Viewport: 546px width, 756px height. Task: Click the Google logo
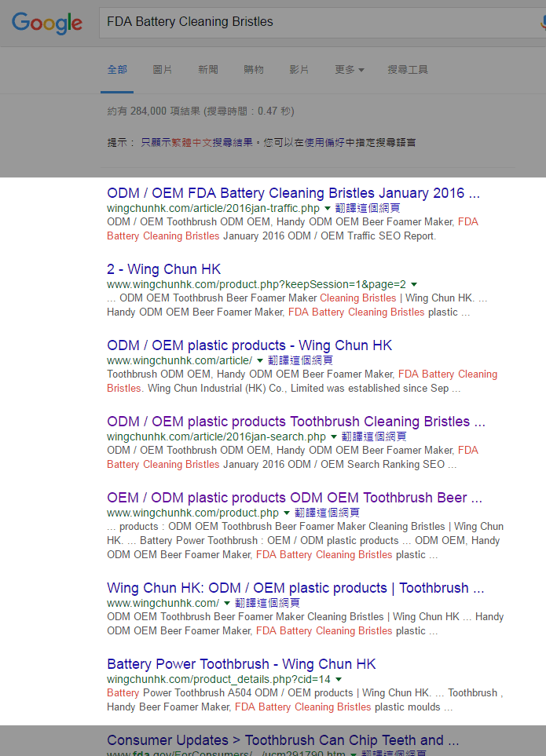click(47, 23)
